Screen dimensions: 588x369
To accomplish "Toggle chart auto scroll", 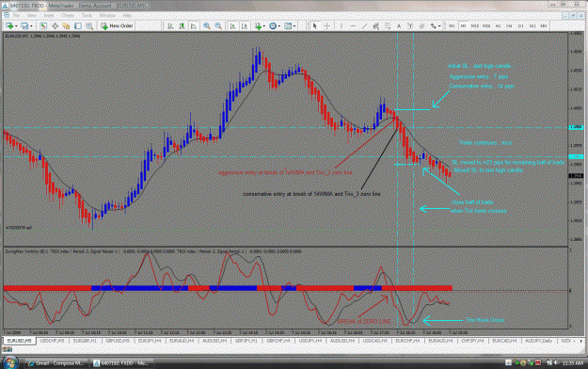I will [232, 26].
